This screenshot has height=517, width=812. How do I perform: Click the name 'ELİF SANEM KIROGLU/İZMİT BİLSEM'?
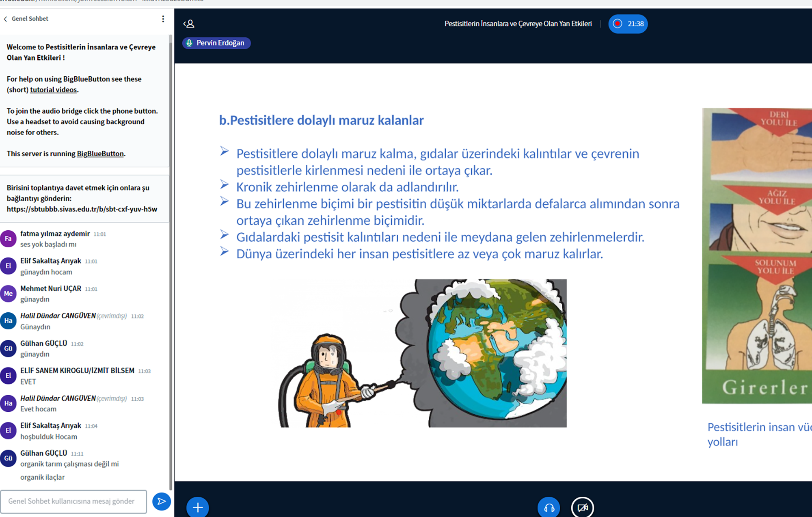tap(77, 370)
